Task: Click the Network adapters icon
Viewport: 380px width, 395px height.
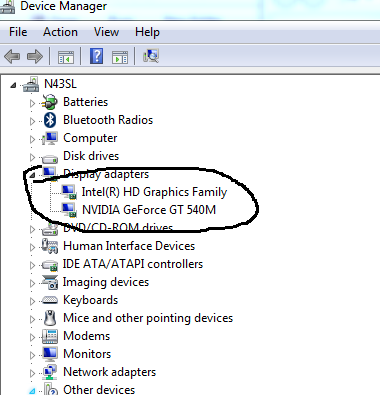Action: 50,372
